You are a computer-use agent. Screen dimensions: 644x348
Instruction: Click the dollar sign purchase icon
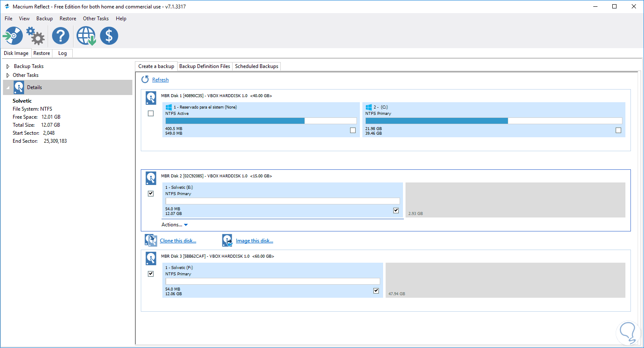(109, 36)
